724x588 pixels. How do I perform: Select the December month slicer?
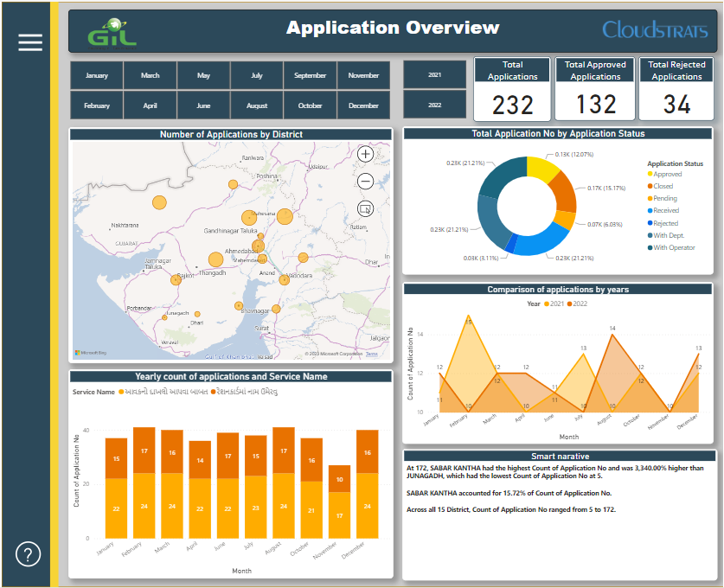point(363,105)
